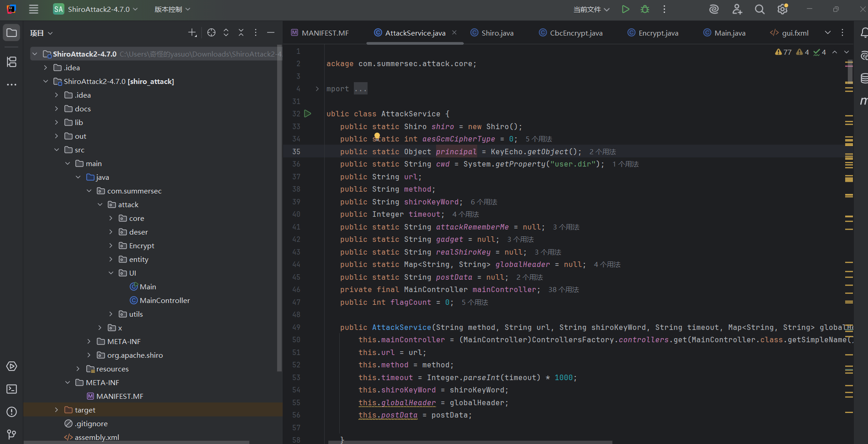Open the Git tool window icon
Screen dimensions: 868x444
12,434
